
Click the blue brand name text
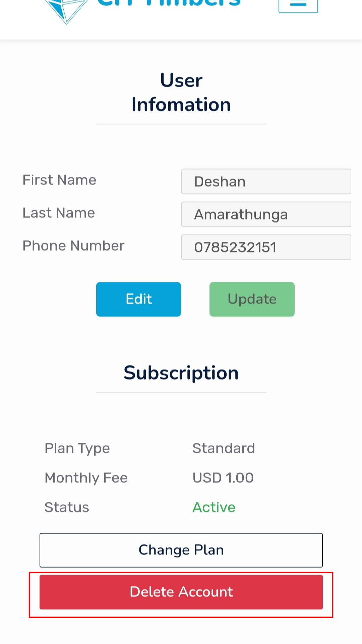pyautogui.click(x=169, y=3)
